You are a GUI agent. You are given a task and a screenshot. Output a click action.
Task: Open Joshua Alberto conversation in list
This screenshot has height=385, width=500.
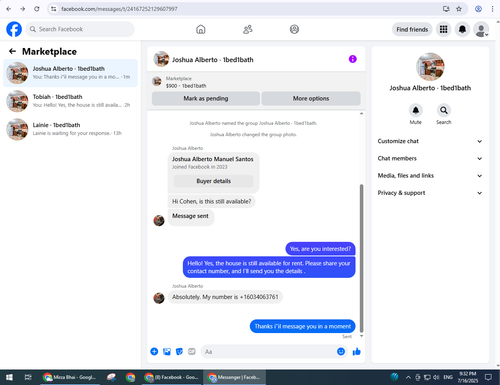70,73
